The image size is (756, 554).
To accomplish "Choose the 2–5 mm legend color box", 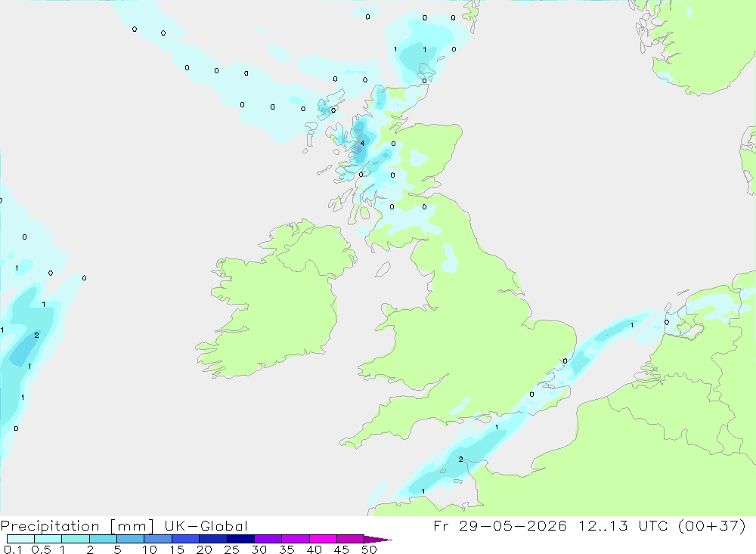I will pos(103,539).
